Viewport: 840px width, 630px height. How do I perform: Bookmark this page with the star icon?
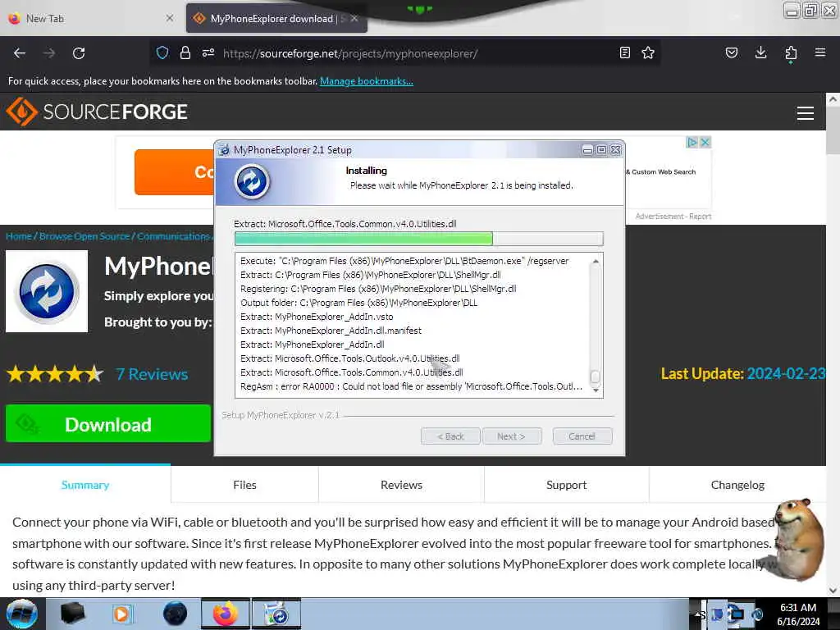[x=648, y=53]
